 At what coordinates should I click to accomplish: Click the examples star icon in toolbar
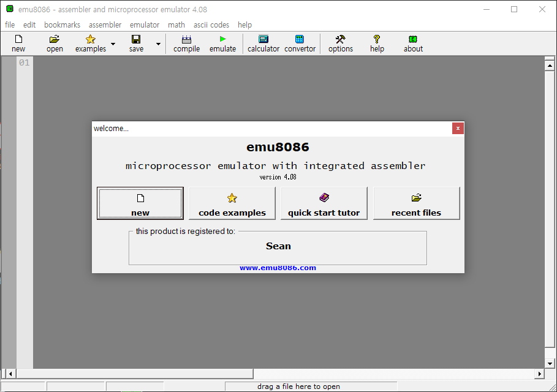(91, 39)
